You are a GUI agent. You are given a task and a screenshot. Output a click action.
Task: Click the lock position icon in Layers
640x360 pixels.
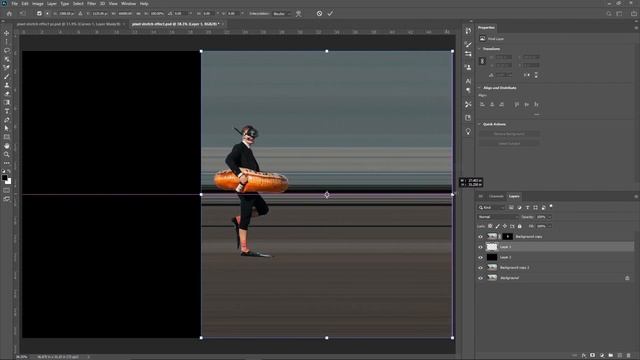[505, 226]
